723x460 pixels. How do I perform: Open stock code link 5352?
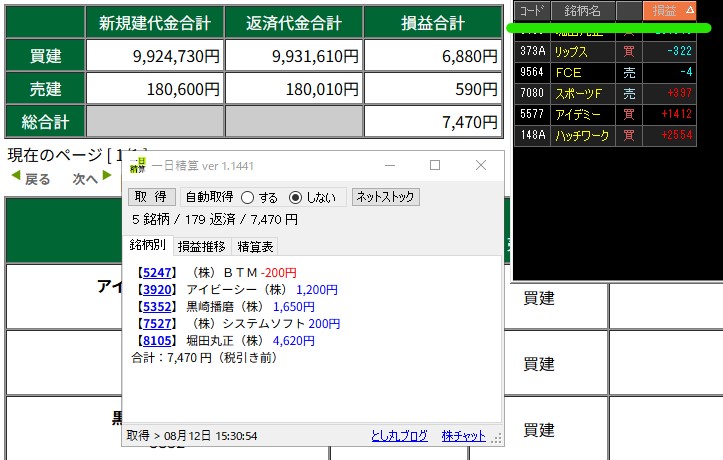(157, 307)
